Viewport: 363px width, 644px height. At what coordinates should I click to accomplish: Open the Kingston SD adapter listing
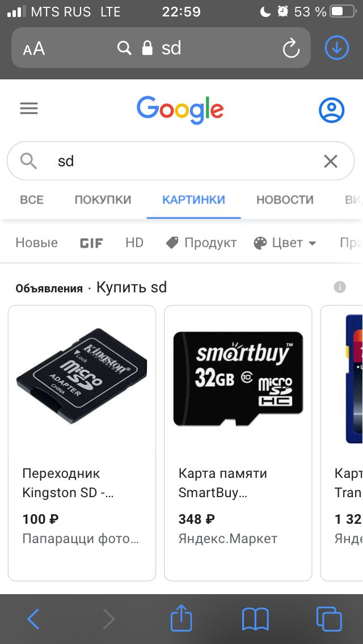(x=82, y=443)
